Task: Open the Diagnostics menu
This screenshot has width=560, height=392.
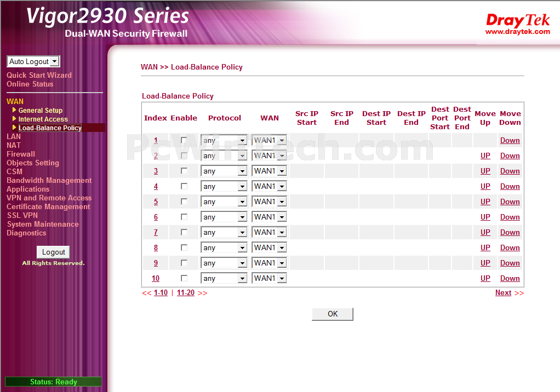Action: (x=26, y=233)
